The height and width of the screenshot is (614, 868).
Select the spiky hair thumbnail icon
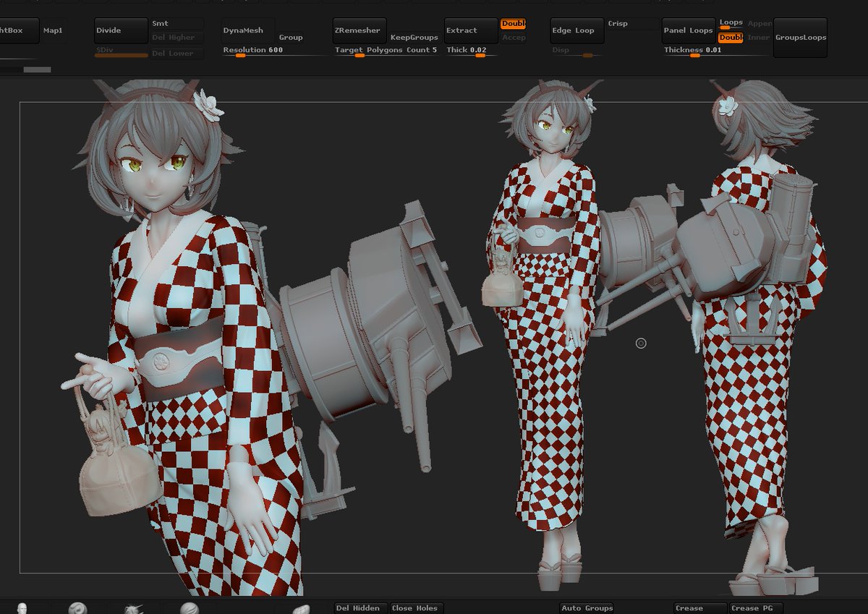(x=134, y=609)
